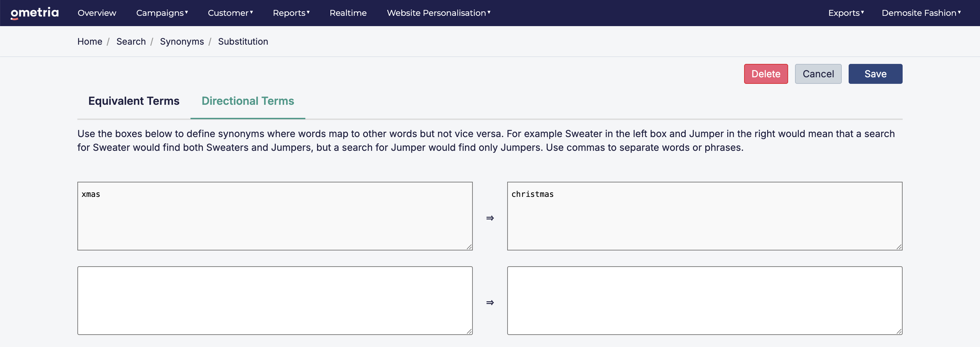Viewport: 980px width, 347px height.
Task: Expand the Campaigns dropdown menu
Action: pyautogui.click(x=162, y=13)
